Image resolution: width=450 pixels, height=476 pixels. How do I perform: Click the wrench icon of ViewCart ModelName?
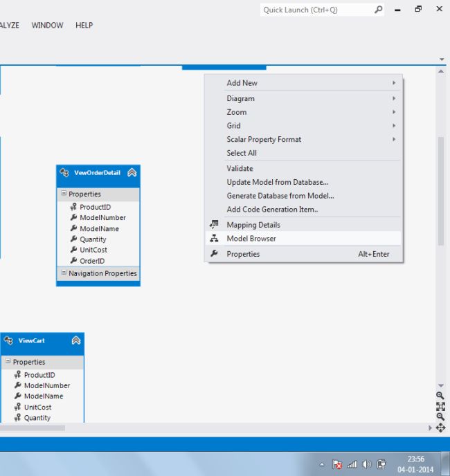18,396
